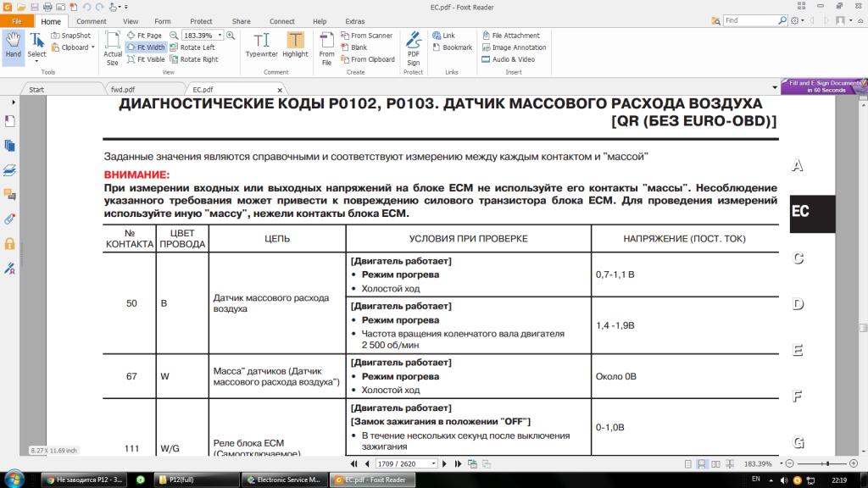Viewport: 868px width, 488px height.
Task: Zoom out with the minus magnifier
Action: pyautogui.click(x=174, y=36)
